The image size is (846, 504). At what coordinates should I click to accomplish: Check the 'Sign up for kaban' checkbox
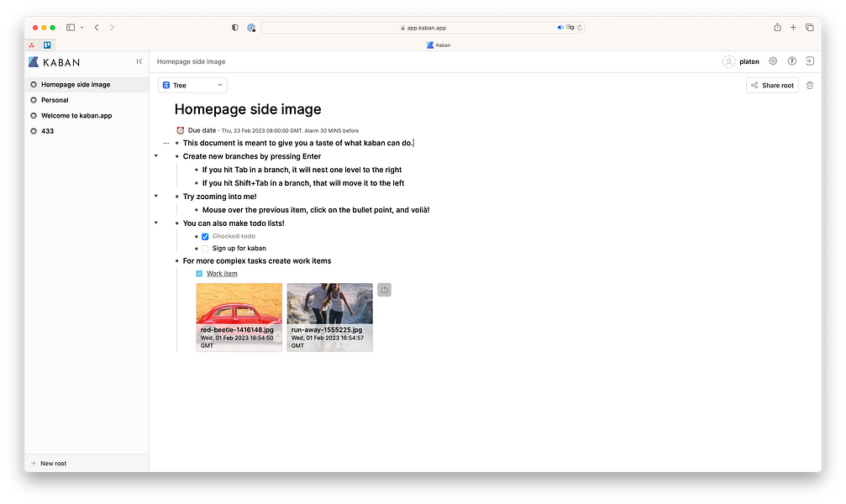(205, 249)
